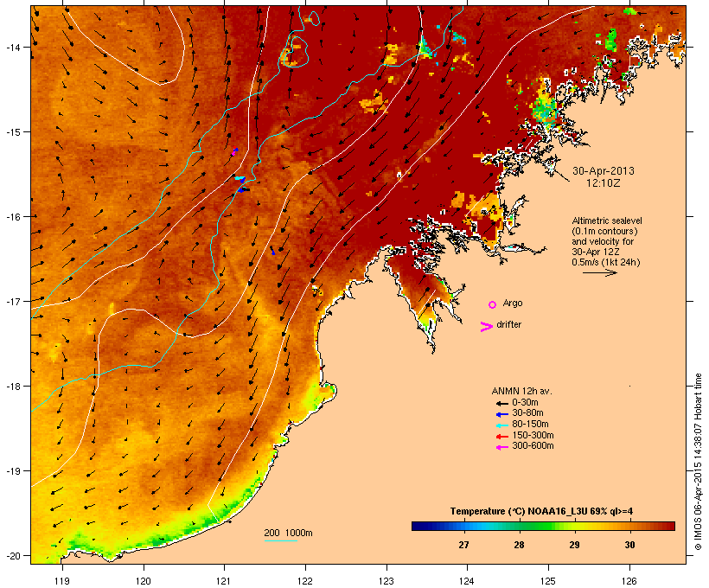Click the 121 longitude axis label

coord(224,581)
